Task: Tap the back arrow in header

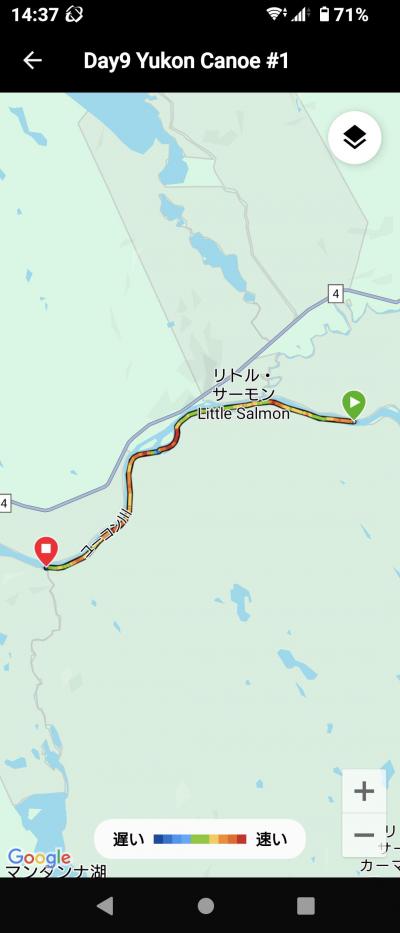Action: coord(32,61)
